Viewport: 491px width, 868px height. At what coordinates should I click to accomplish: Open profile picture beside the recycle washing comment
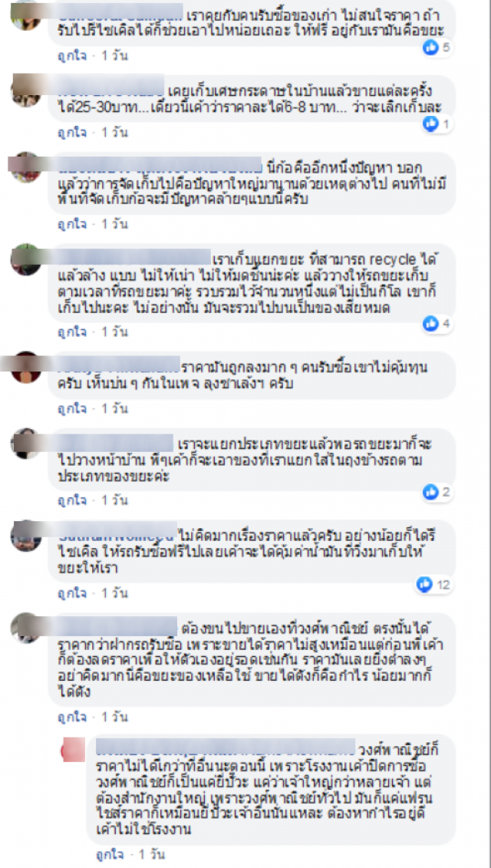click(x=26, y=259)
